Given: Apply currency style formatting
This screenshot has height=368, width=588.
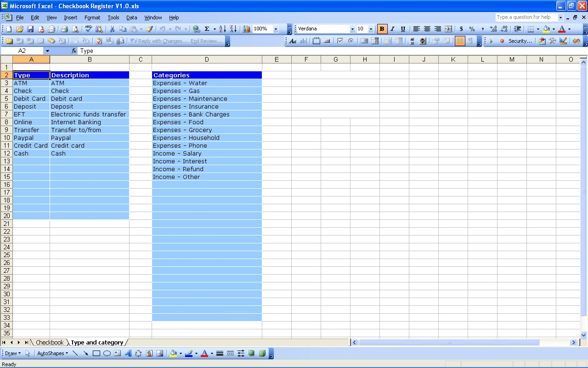Looking at the screenshot, I should (461, 29).
